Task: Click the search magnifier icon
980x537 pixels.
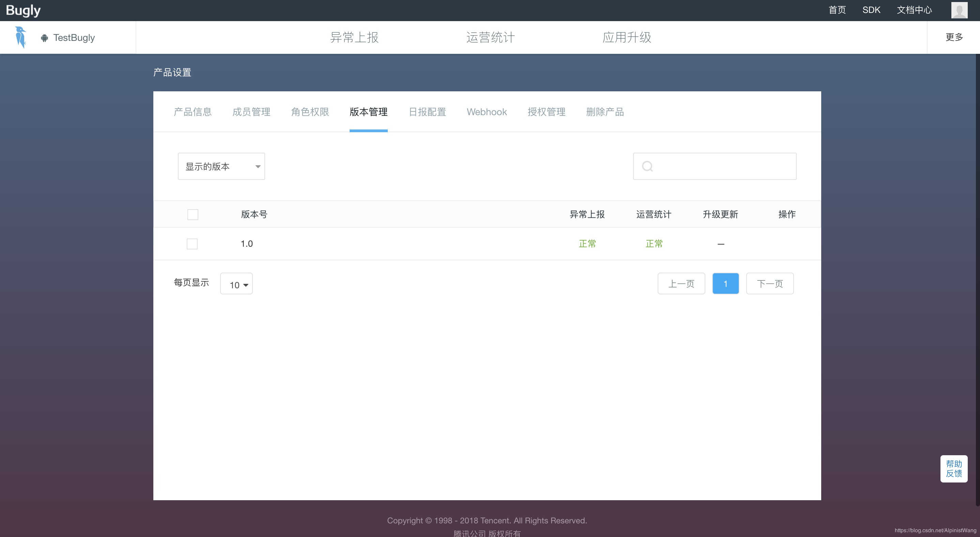Action: coord(647,166)
